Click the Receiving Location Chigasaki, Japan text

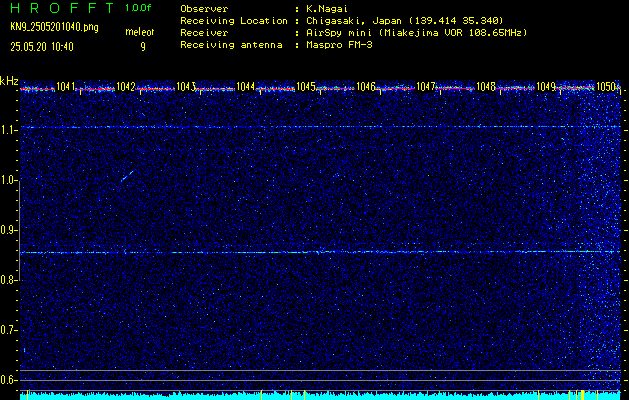405,21
